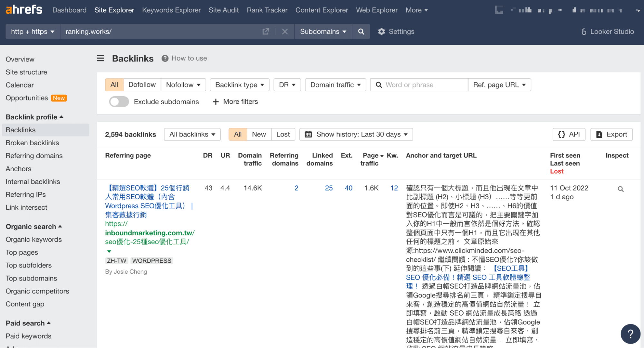This screenshot has width=644, height=348.
Task: Go to Referring domains in sidebar
Action: [34, 156]
